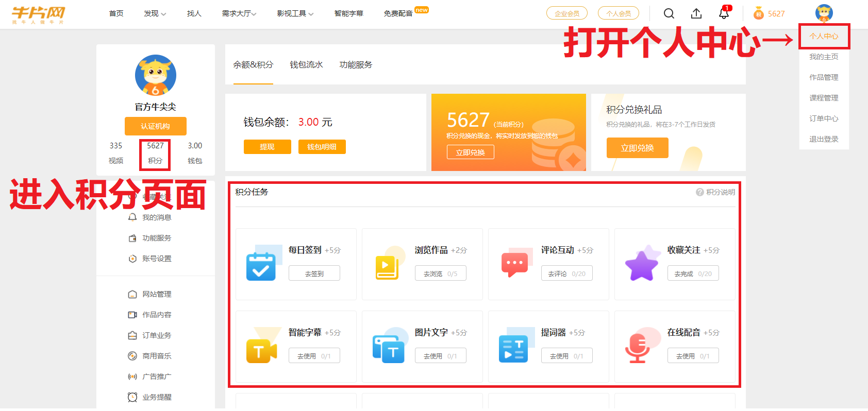Expand the 需求大厅 dropdown menu

coord(239,13)
